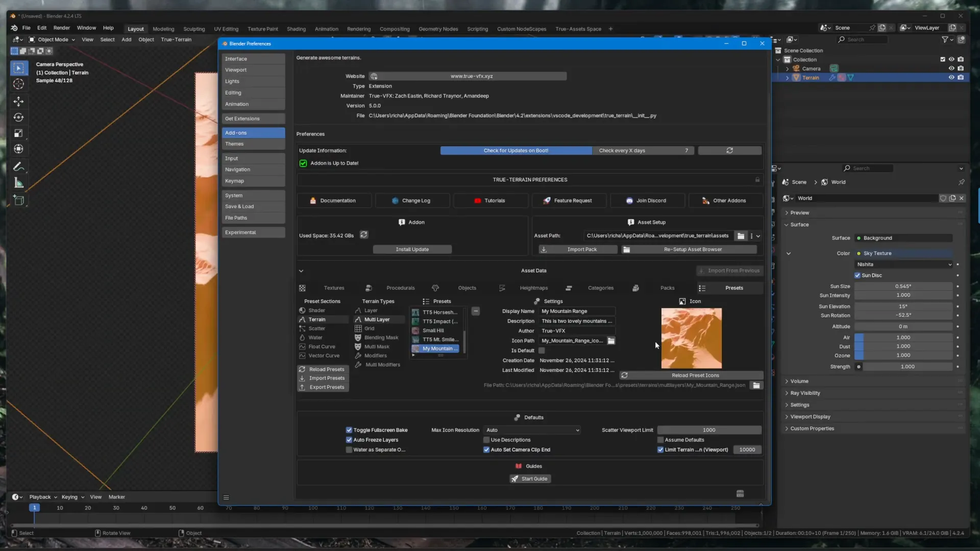Disable Toggle Fullscreen Bake checkbox
The image size is (980, 551).
[349, 430]
